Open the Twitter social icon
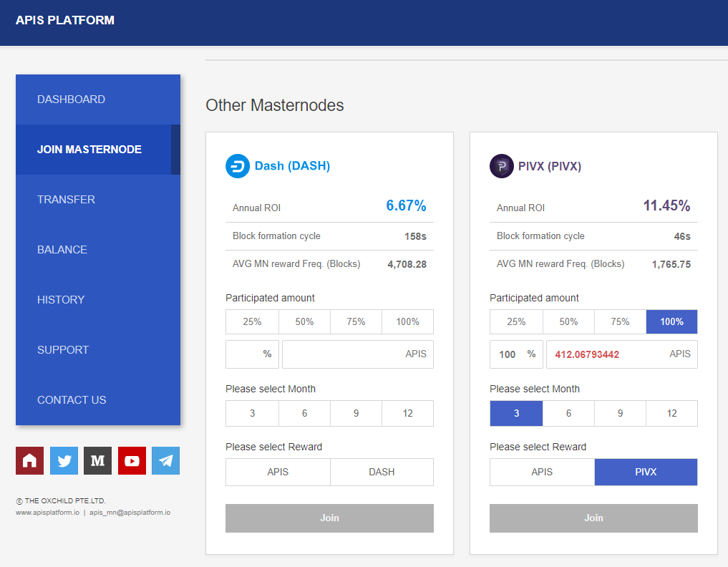The image size is (728, 567). 64,460
